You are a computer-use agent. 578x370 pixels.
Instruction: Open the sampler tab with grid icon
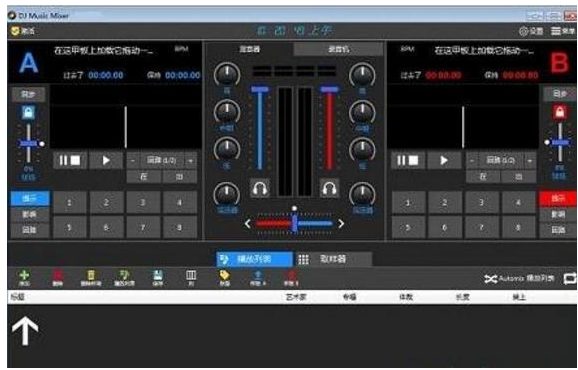coord(333,259)
